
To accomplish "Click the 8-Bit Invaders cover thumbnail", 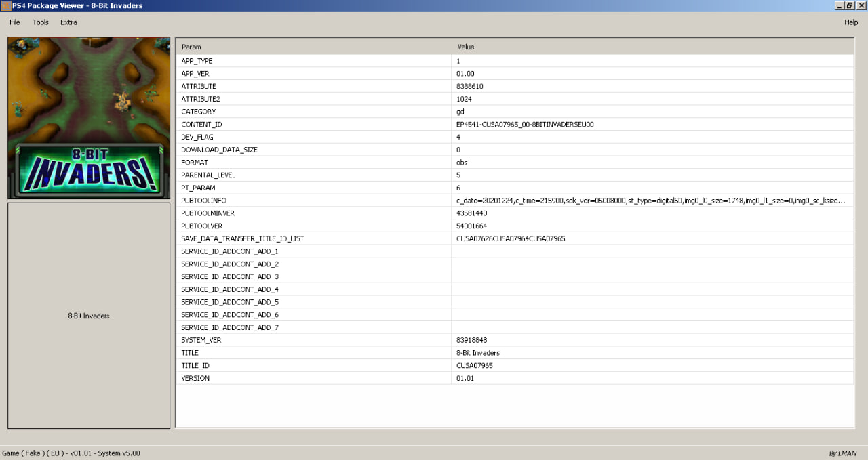I will (89, 118).
